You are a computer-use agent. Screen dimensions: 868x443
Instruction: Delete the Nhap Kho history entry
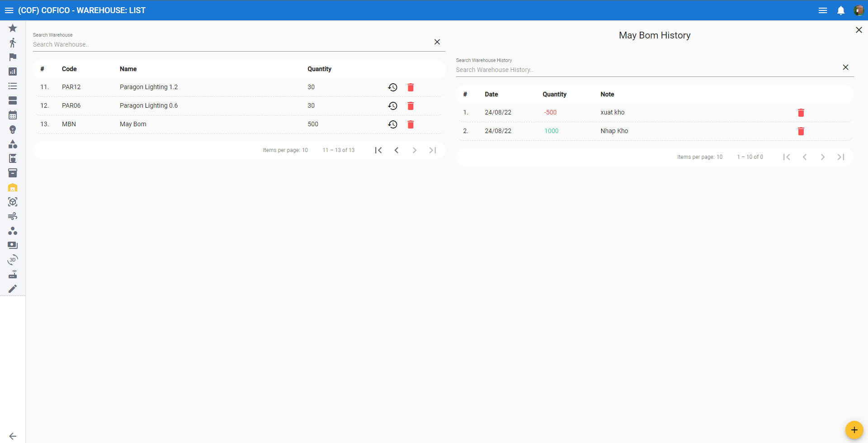pos(801,131)
